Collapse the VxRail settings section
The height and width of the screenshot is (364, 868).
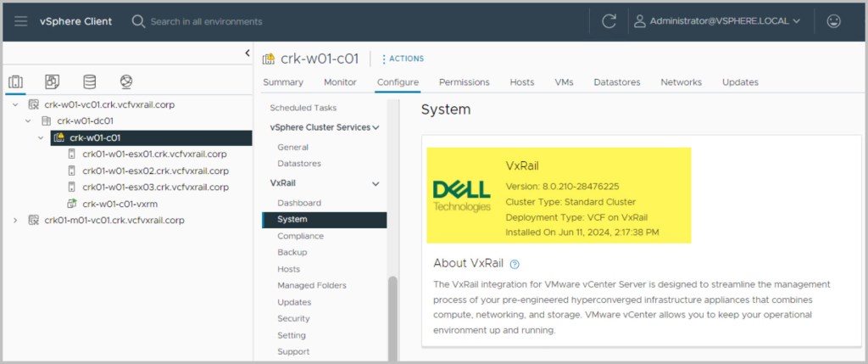pyautogui.click(x=376, y=183)
